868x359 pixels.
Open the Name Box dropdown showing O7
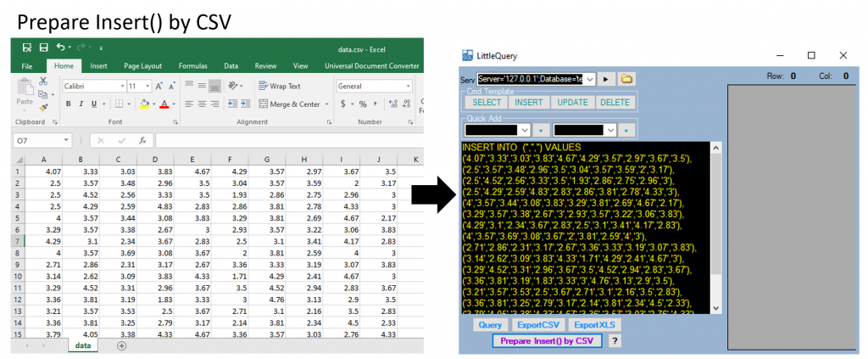click(x=66, y=141)
